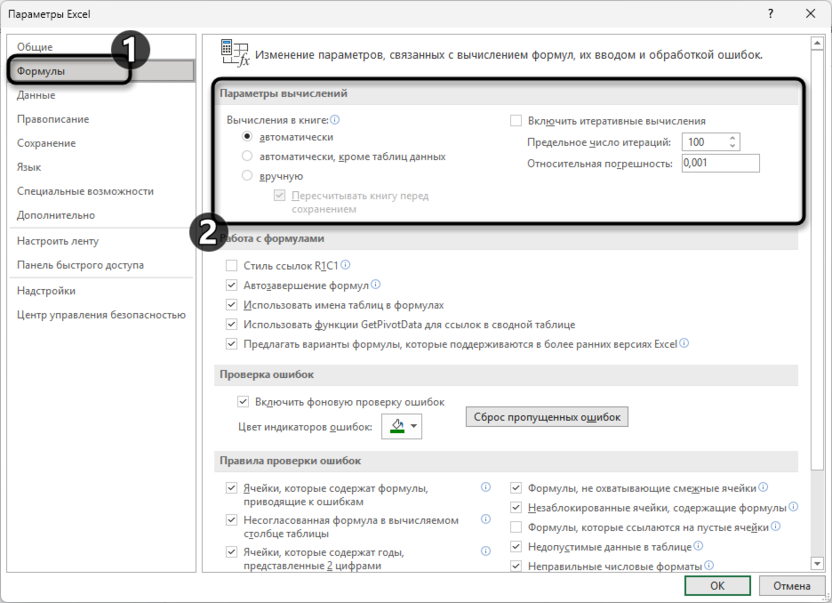This screenshot has height=603, width=832.
Task: Enable 'Формулы, которые ссылаются на пустые ячейки'
Action: 516,527
